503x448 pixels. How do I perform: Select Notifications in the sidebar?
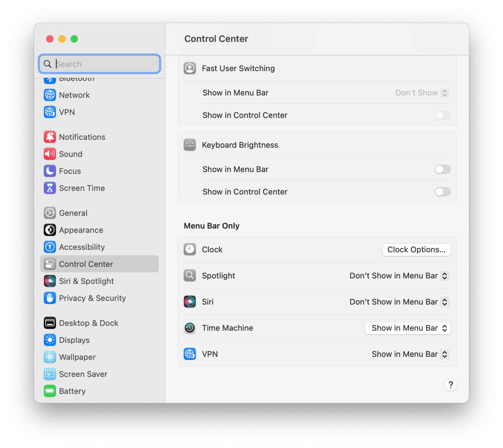[x=82, y=137]
